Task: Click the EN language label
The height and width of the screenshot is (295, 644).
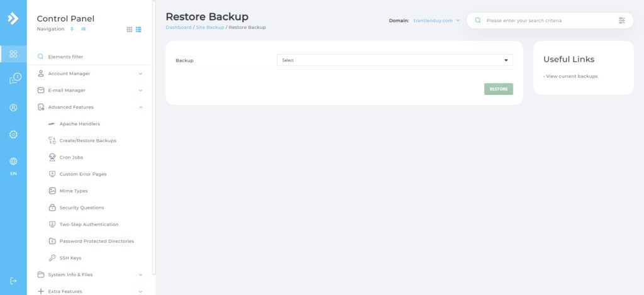Action: pos(13,174)
